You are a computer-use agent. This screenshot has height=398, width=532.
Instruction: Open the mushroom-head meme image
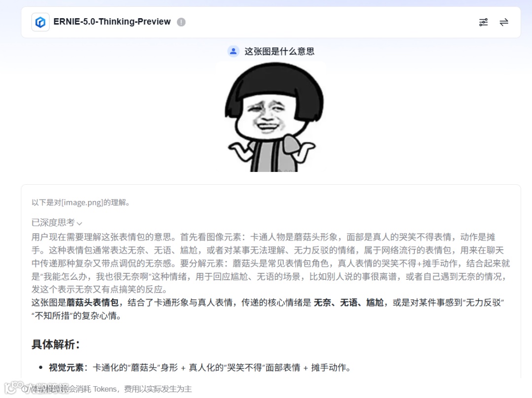coord(271,117)
